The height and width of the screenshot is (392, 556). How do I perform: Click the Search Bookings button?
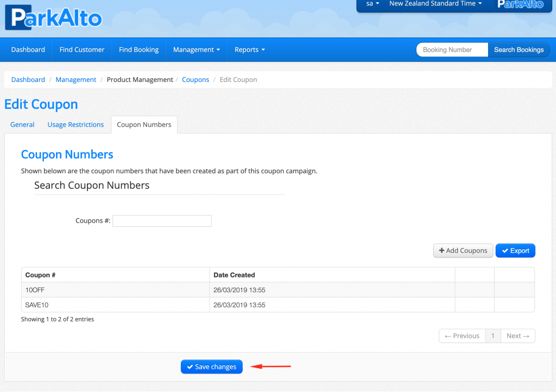pyautogui.click(x=519, y=49)
